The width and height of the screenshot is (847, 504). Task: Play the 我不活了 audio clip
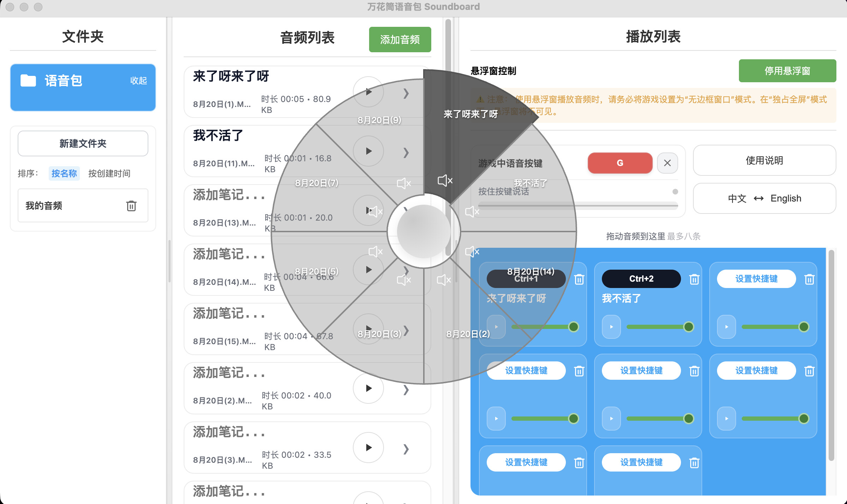pyautogui.click(x=368, y=151)
